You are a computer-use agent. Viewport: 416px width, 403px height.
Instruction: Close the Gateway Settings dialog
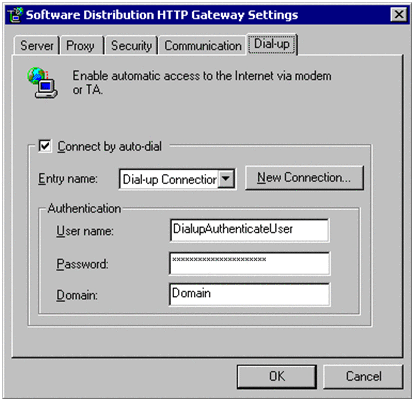[398, 14]
